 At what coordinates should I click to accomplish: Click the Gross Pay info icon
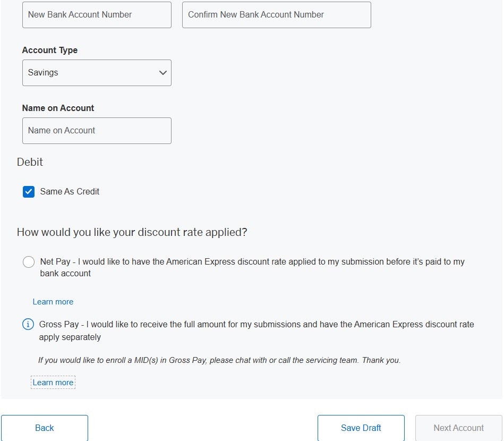28,324
